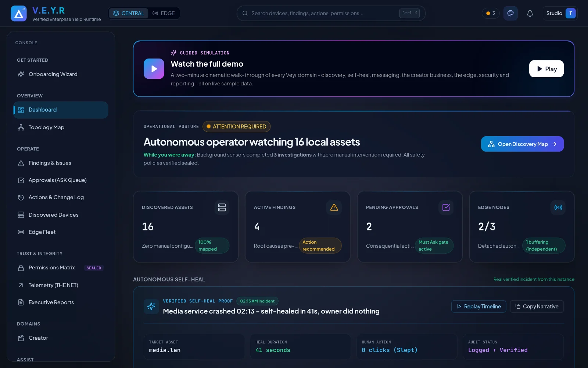The image size is (588, 368).
Task: Click the self-heal sparkle icon
Action: [151, 306]
